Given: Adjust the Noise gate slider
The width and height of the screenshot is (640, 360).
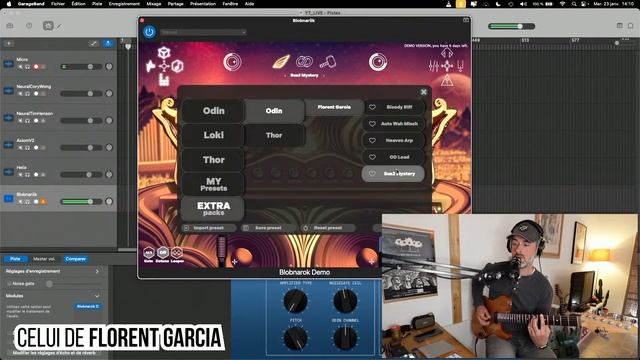Looking at the screenshot, I should pyautogui.click(x=49, y=284).
